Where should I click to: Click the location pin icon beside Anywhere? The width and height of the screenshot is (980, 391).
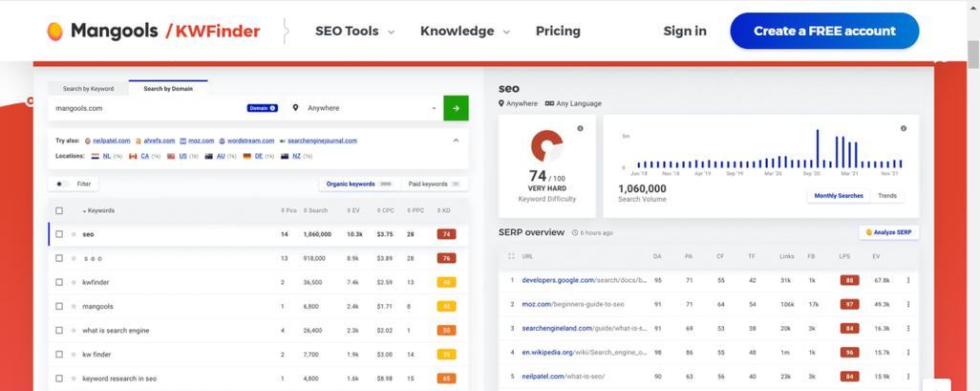point(295,108)
